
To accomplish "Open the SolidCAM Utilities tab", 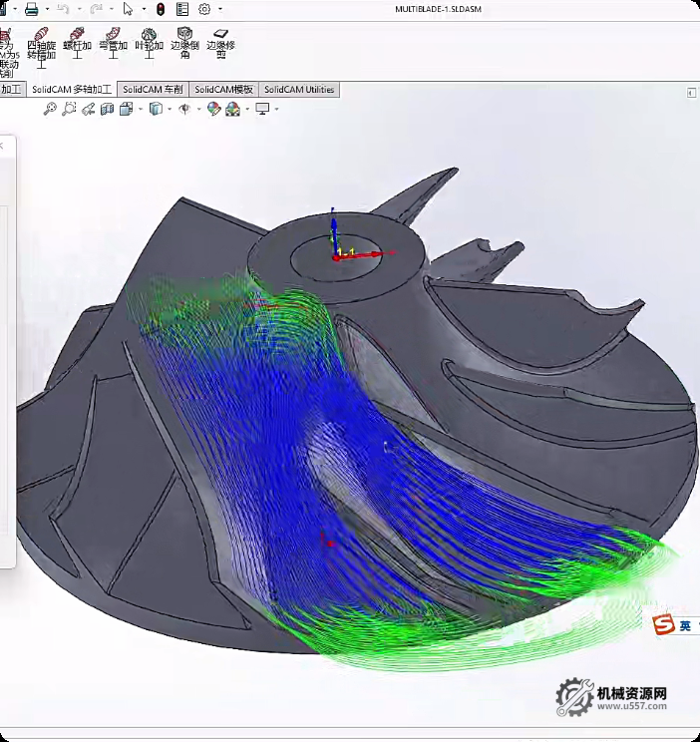I will pyautogui.click(x=299, y=90).
